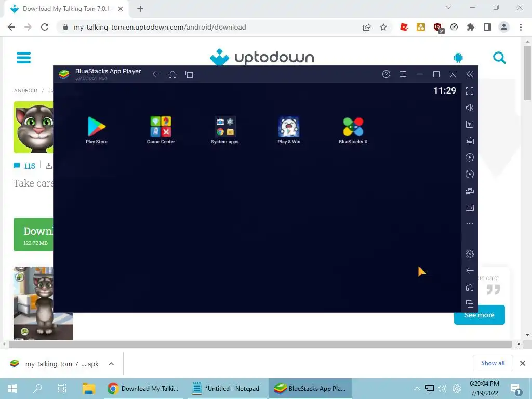This screenshot has height=399, width=532.
Task: Launch the BlueStacks X app
Action: tap(353, 130)
